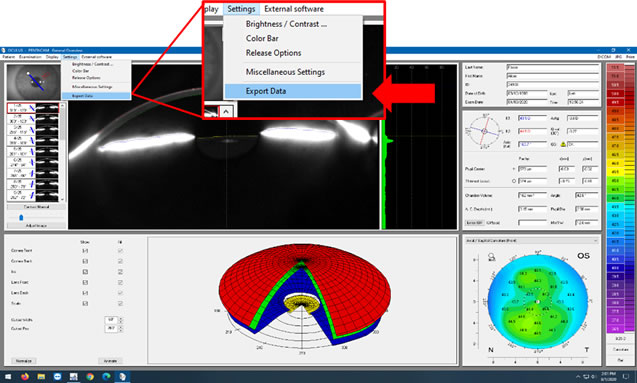637x383 pixels.
Task: Click the Animate button
Action: pyautogui.click(x=110, y=361)
